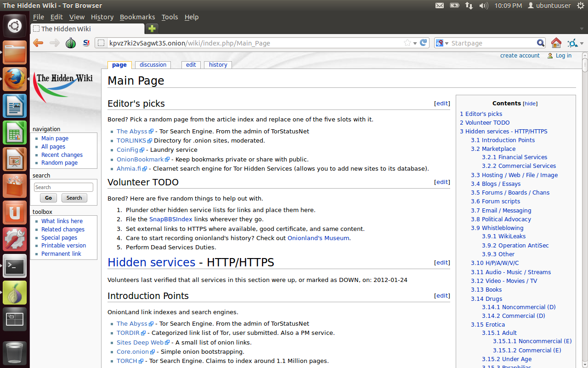Click the browser back arrow button
This screenshot has width=588, height=368.
[x=38, y=43]
